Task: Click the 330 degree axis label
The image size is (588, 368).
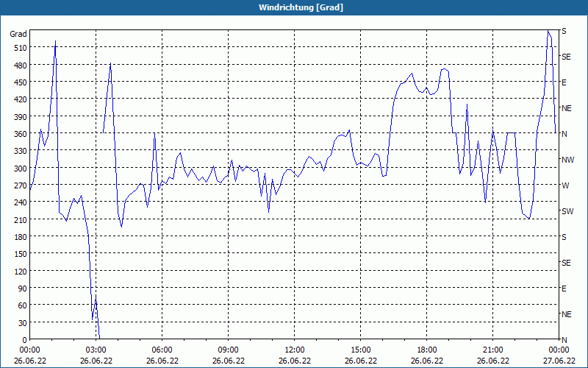Action: (x=21, y=151)
